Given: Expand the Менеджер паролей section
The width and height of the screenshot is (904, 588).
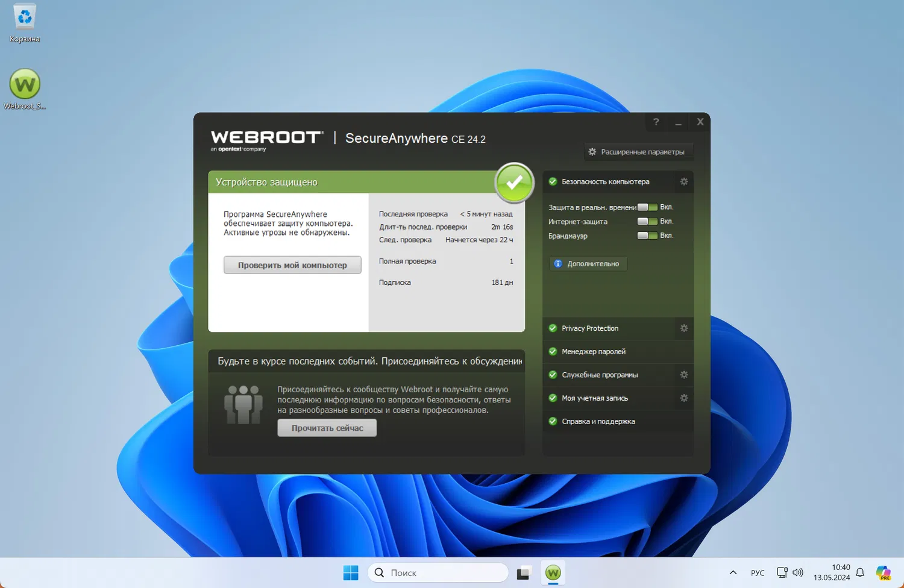Looking at the screenshot, I should click(594, 351).
